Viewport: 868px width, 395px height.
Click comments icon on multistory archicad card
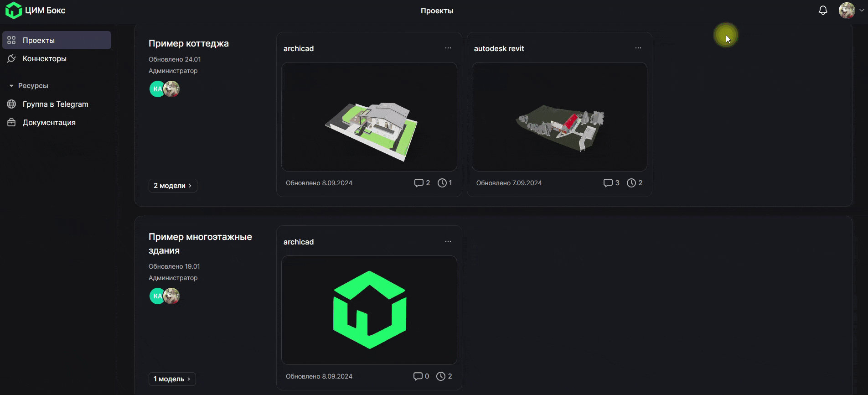[x=418, y=376]
